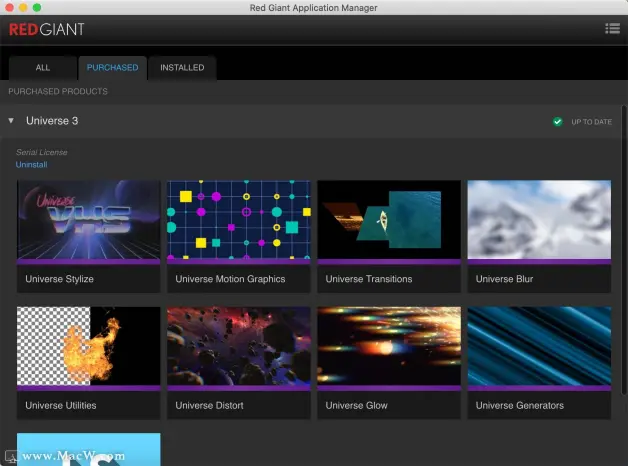Close the Red Giant Application Manager window
Image resolution: width=628 pixels, height=466 pixels.
[10, 8]
